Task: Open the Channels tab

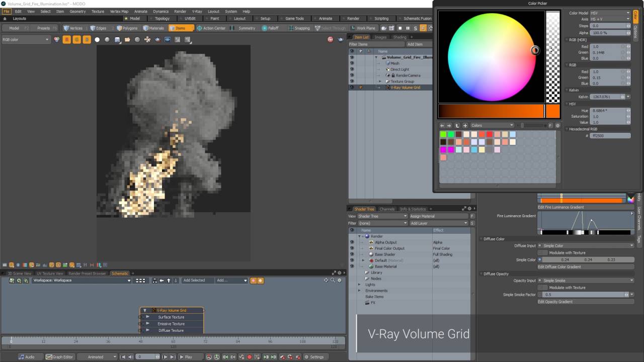Action: (387, 209)
